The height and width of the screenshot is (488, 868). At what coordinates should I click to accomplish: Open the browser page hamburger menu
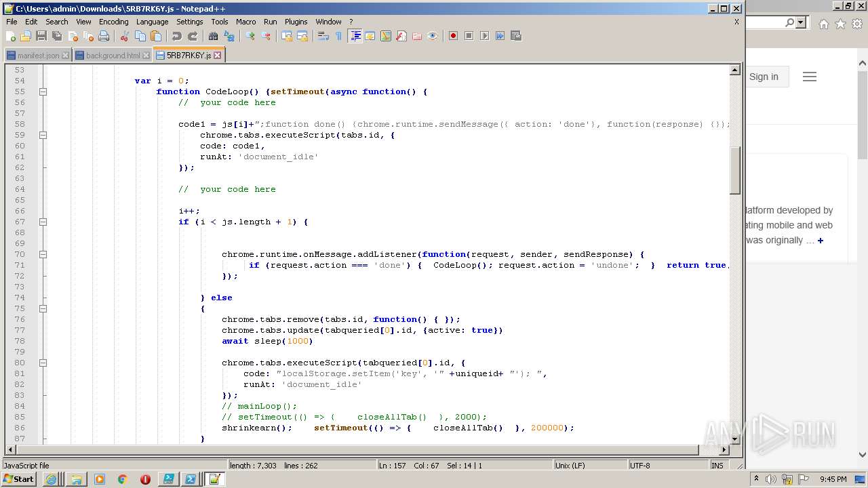pyautogui.click(x=810, y=77)
